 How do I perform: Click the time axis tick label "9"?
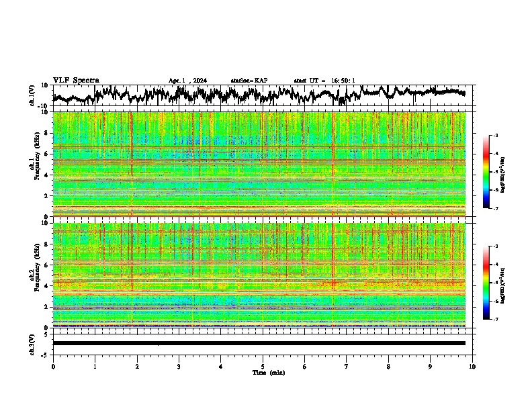(x=430, y=367)
